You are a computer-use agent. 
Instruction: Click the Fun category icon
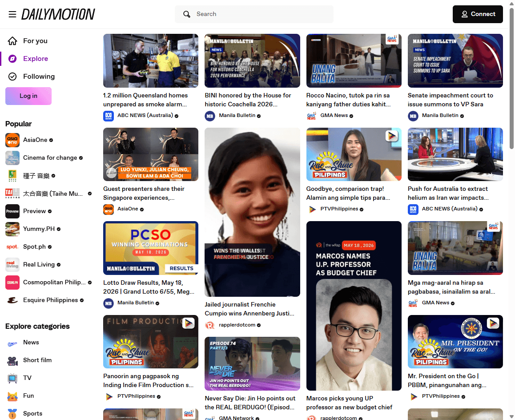12,396
